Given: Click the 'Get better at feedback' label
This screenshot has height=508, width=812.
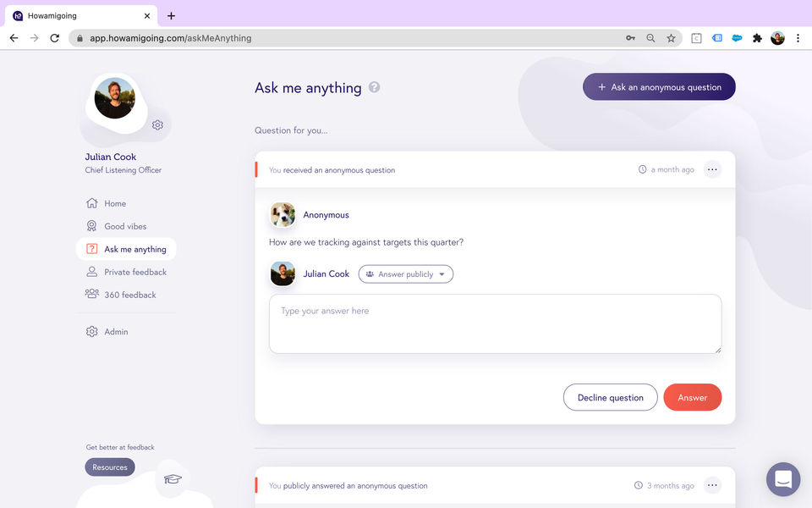Looking at the screenshot, I should click(120, 447).
